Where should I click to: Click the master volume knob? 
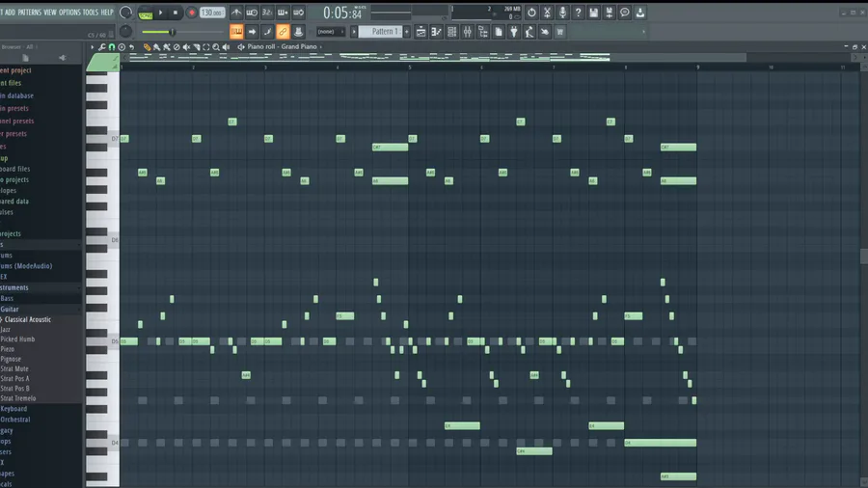(x=125, y=13)
